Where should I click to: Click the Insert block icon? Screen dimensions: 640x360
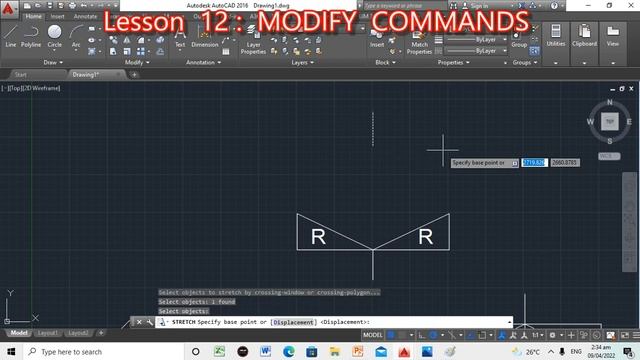click(377, 38)
